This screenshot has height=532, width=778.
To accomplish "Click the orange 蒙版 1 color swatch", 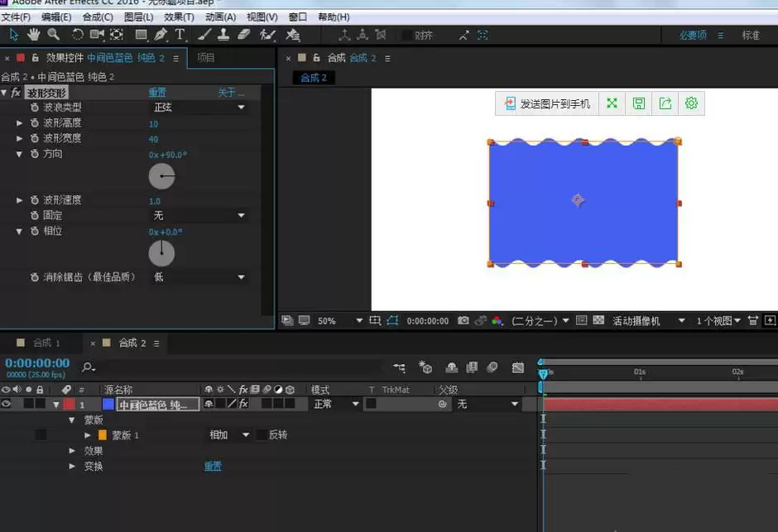I will pyautogui.click(x=103, y=435).
